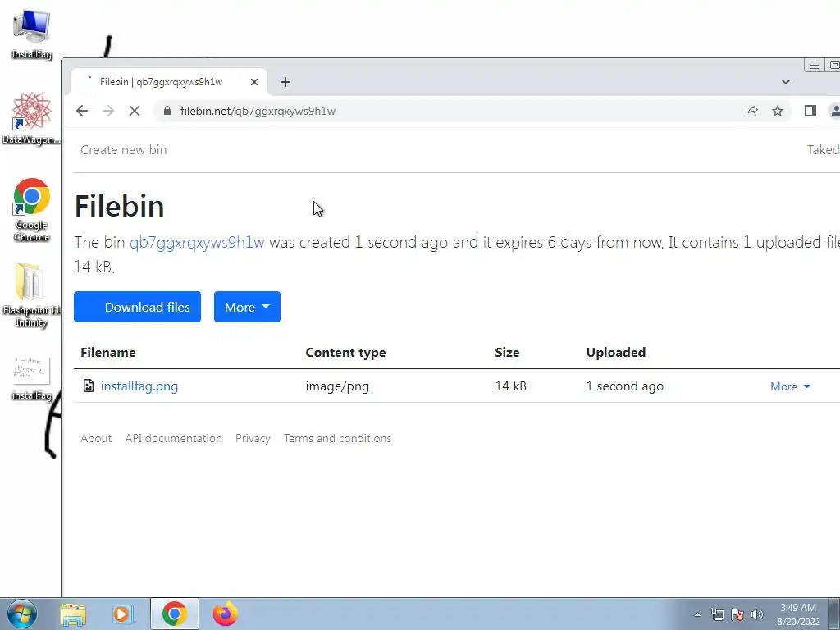The height and width of the screenshot is (630, 840).
Task: Open Windows Explorer from the taskbar
Action: [x=73, y=614]
